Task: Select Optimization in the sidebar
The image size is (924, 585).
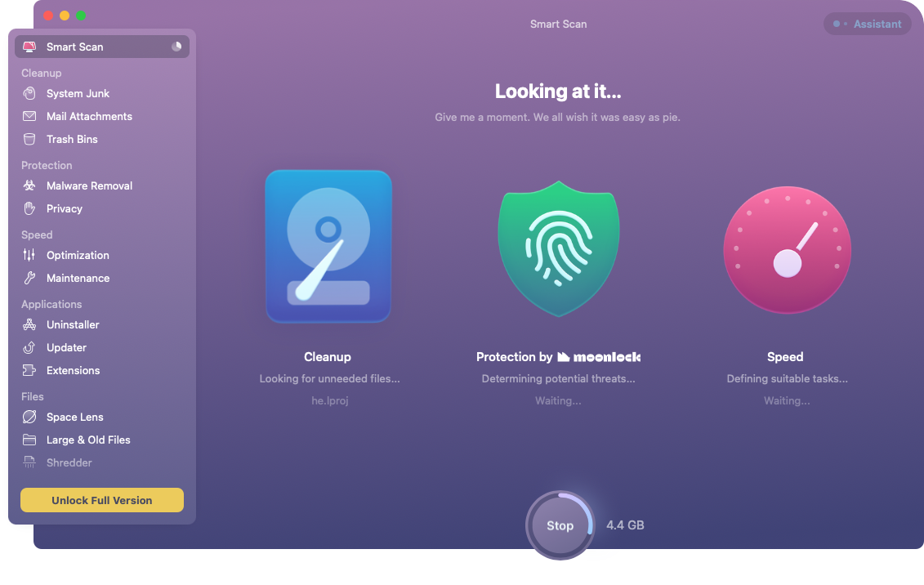Action: point(102,255)
